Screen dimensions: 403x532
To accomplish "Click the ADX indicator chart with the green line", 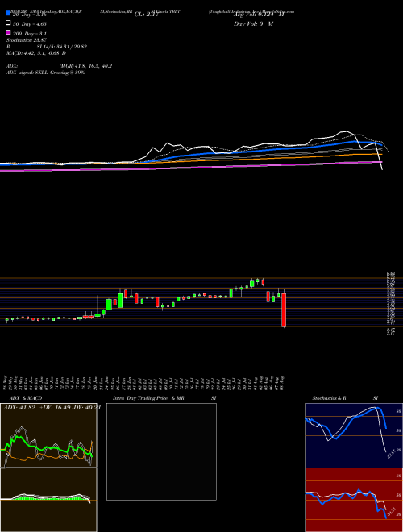I will click(x=48, y=435).
